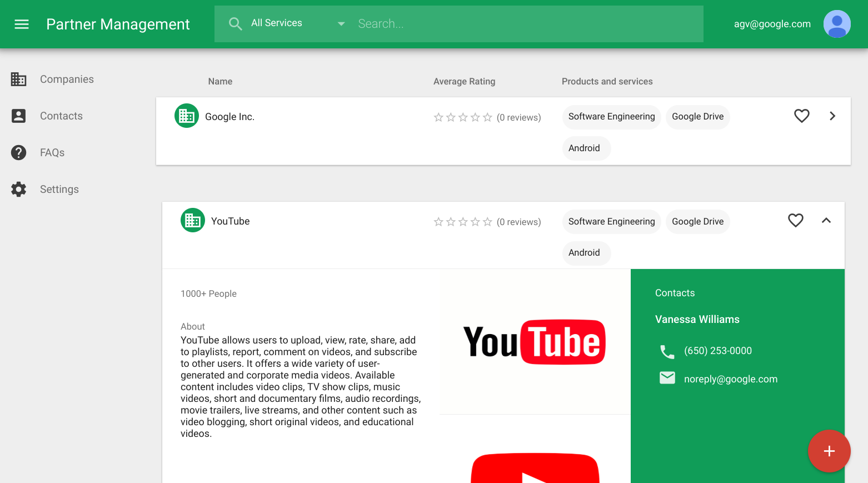The width and height of the screenshot is (868, 483).
Task: Click the Google Inc. star rating
Action: [463, 117]
